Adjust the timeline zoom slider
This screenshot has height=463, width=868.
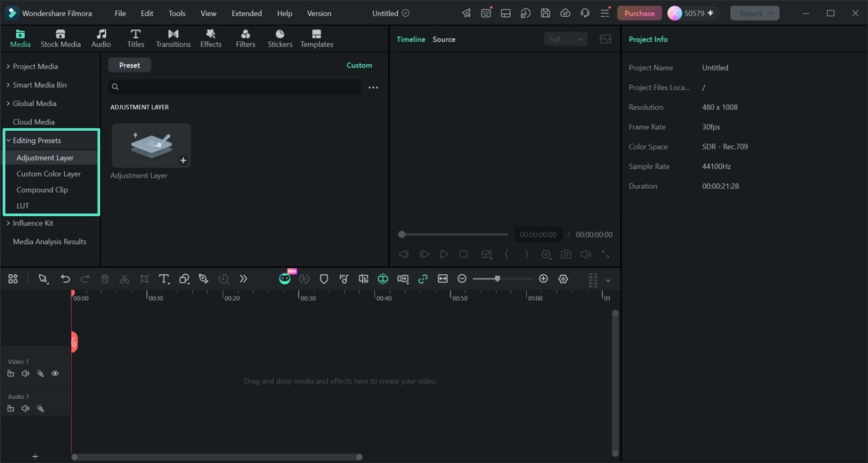coord(502,279)
